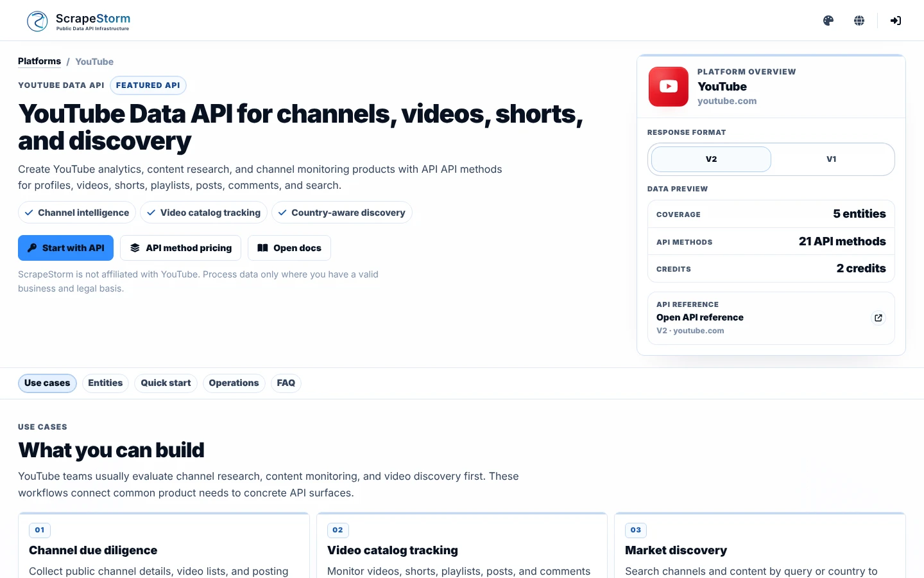The image size is (924, 578).
Task: Switch to the Operations tab
Action: [x=234, y=383]
